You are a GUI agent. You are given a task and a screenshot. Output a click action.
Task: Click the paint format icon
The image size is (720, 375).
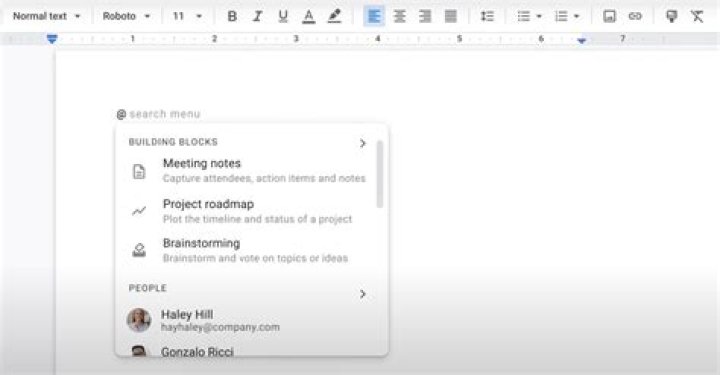pyautogui.click(x=671, y=17)
